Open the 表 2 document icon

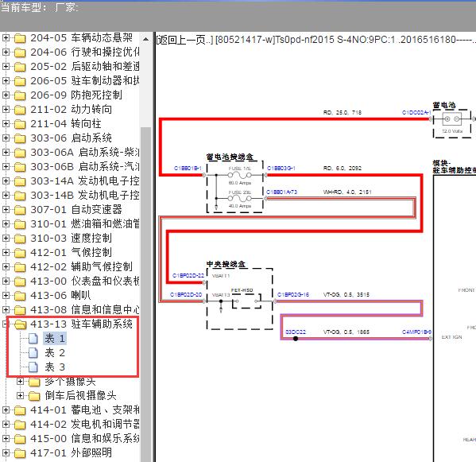[x=33, y=352]
